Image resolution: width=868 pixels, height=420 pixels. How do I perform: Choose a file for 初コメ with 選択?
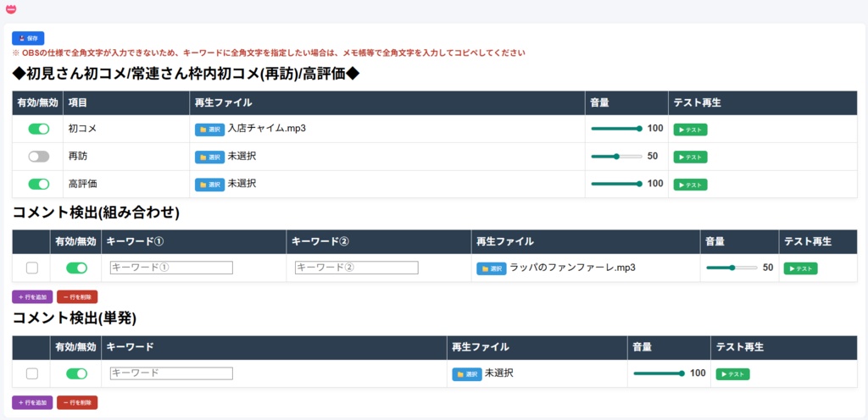(210, 130)
